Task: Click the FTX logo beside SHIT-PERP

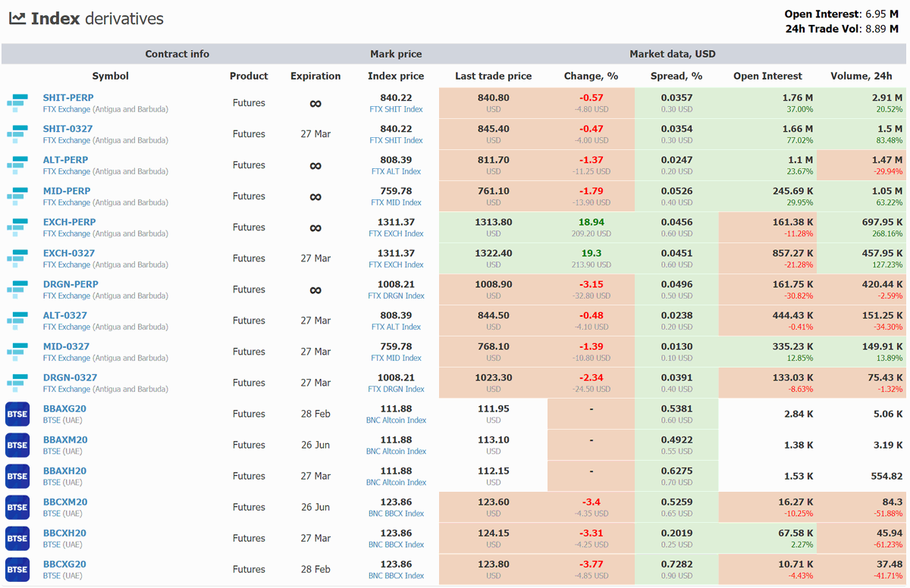Action: [17, 103]
